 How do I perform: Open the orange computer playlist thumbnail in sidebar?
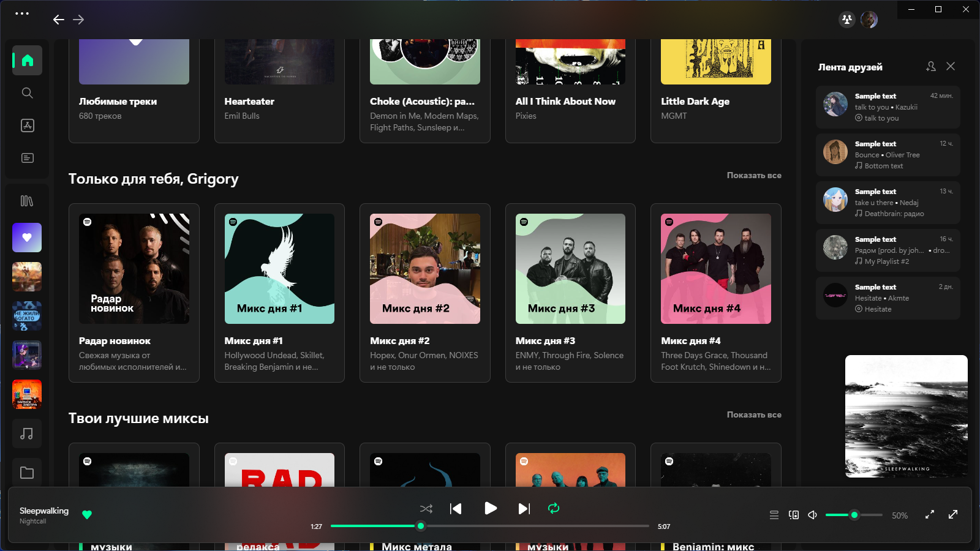coord(27,394)
